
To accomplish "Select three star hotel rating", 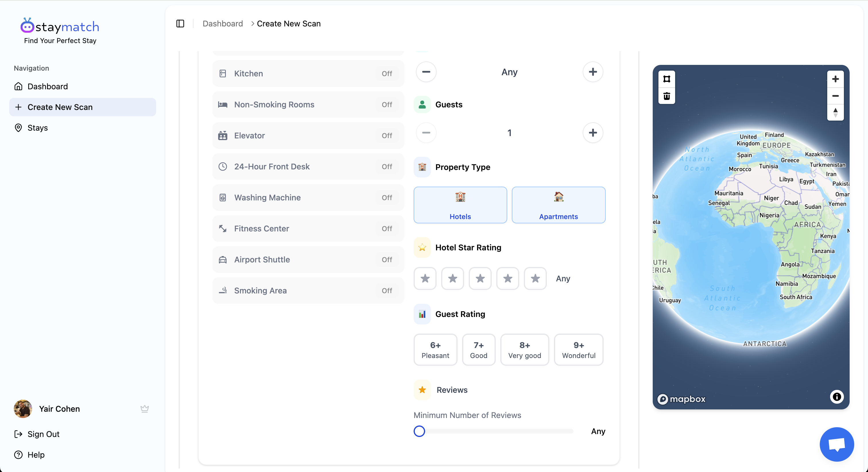I will pos(480,278).
